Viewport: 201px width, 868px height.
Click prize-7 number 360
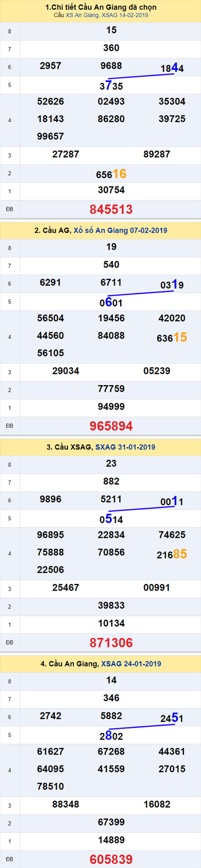pos(111,48)
